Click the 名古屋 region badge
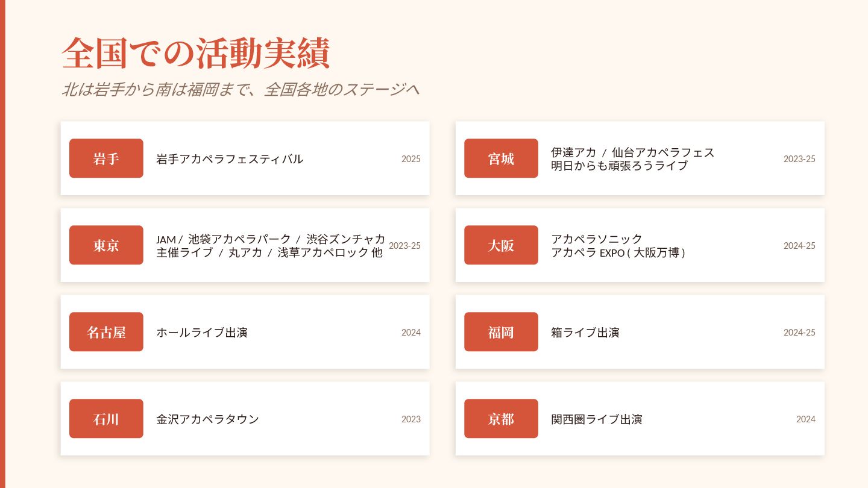Image resolution: width=868 pixels, height=488 pixels. pos(106,332)
